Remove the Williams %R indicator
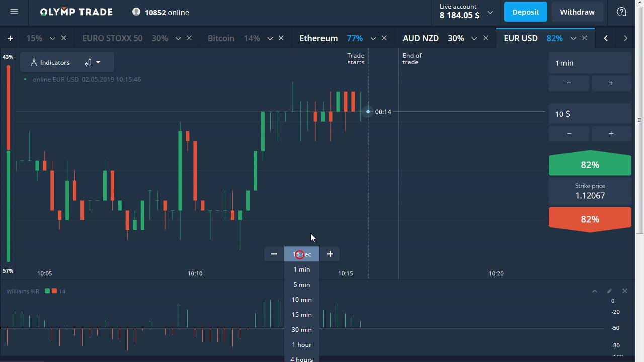Image resolution: width=644 pixels, height=362 pixels. coord(625,291)
